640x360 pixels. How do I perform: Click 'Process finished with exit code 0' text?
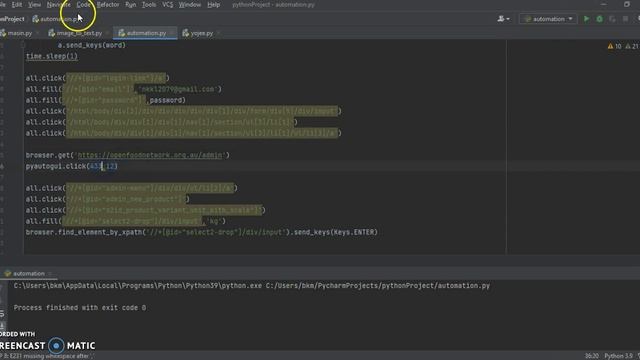(x=80, y=308)
